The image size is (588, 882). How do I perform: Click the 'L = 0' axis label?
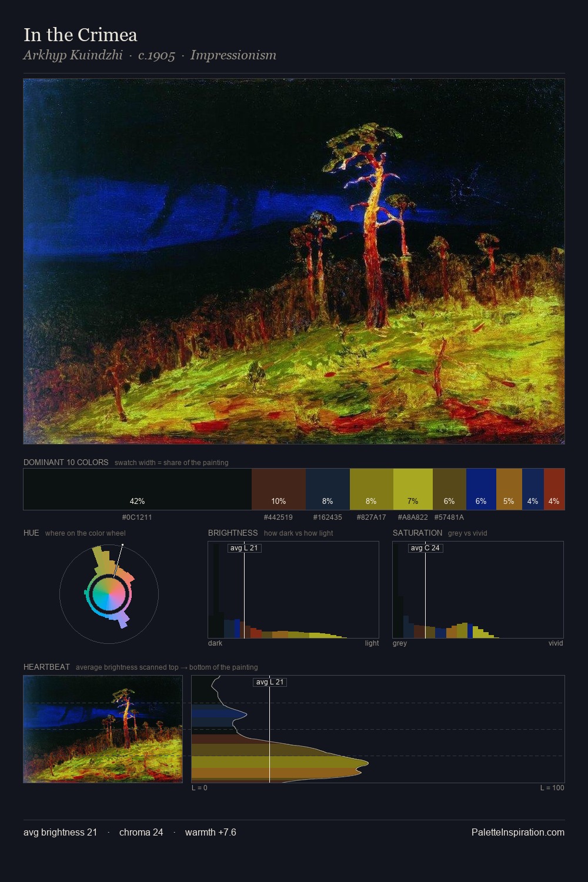[199, 788]
